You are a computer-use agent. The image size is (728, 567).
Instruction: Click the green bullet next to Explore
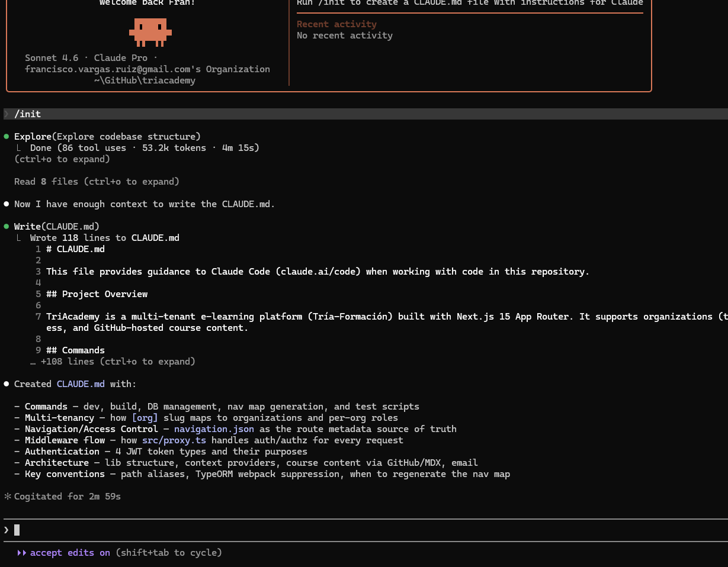[7, 137]
